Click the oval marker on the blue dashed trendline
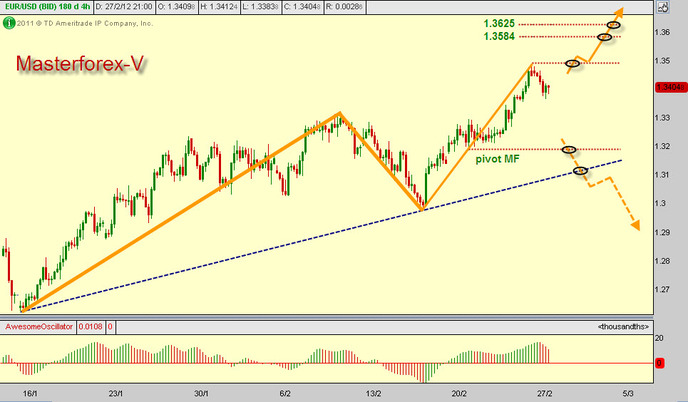This screenshot has width=688, height=402. pos(580,171)
